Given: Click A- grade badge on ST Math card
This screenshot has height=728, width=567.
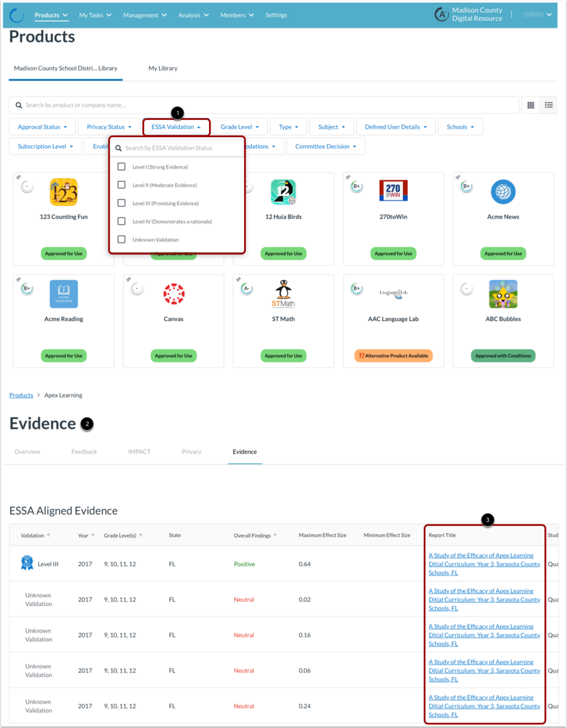Looking at the screenshot, I should (247, 289).
